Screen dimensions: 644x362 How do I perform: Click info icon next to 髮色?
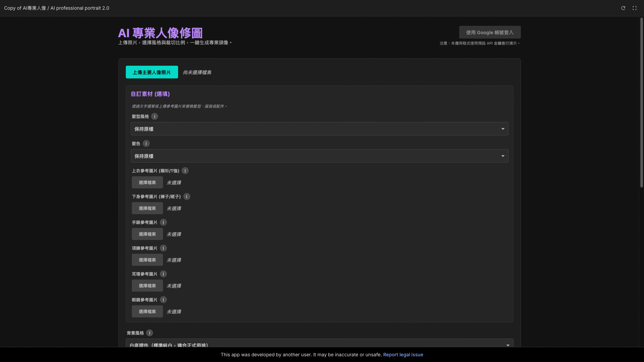(146, 143)
